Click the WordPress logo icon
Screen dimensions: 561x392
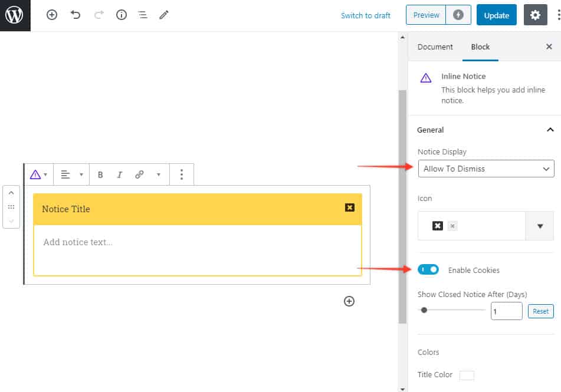(15, 15)
